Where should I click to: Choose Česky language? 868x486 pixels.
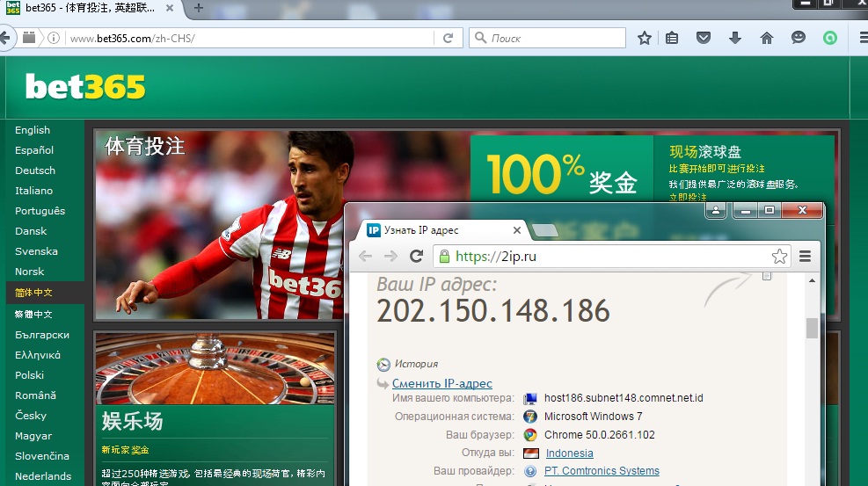(x=31, y=415)
